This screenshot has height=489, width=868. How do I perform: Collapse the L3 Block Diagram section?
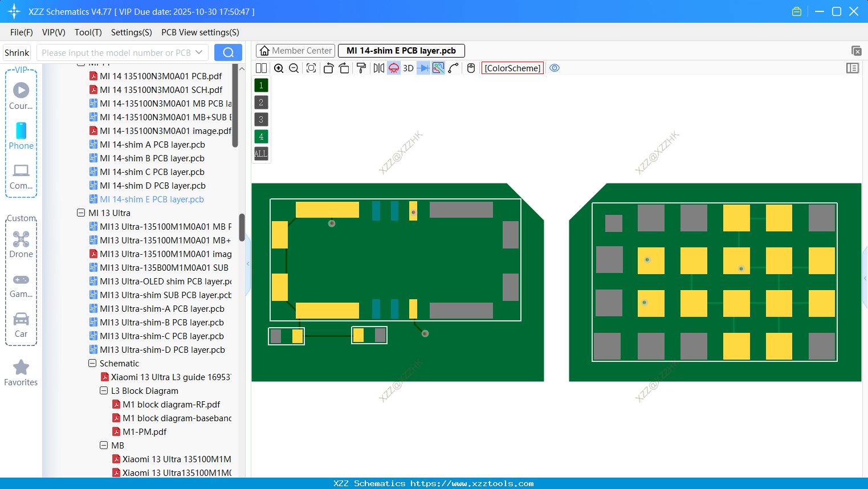[x=104, y=390]
